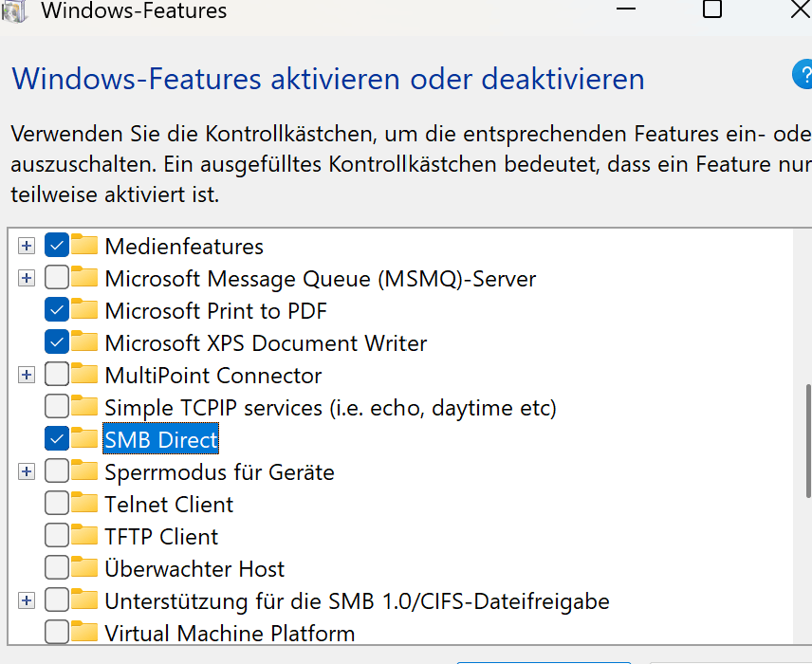Select the MultiPoint Connector label

tap(212, 375)
